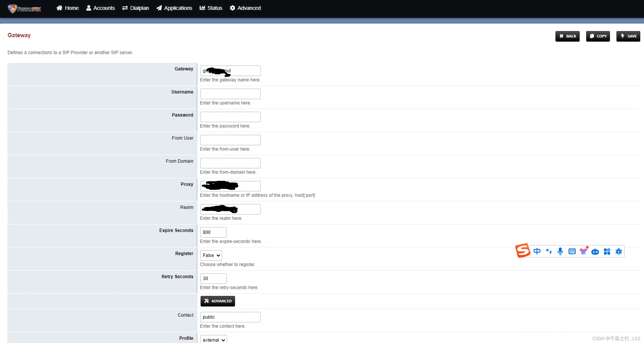The width and height of the screenshot is (644, 343).
Task: Click the Username input field
Action: 230,94
